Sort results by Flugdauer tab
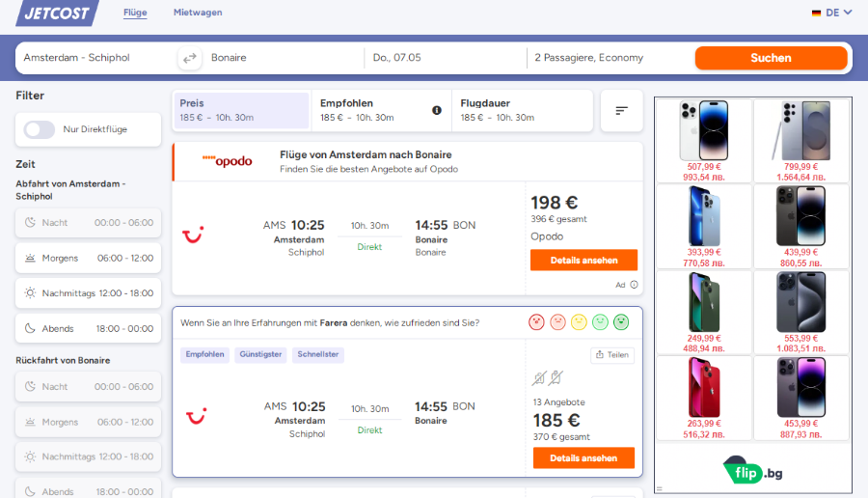Image resolution: width=868 pixels, height=498 pixels. 522,111
